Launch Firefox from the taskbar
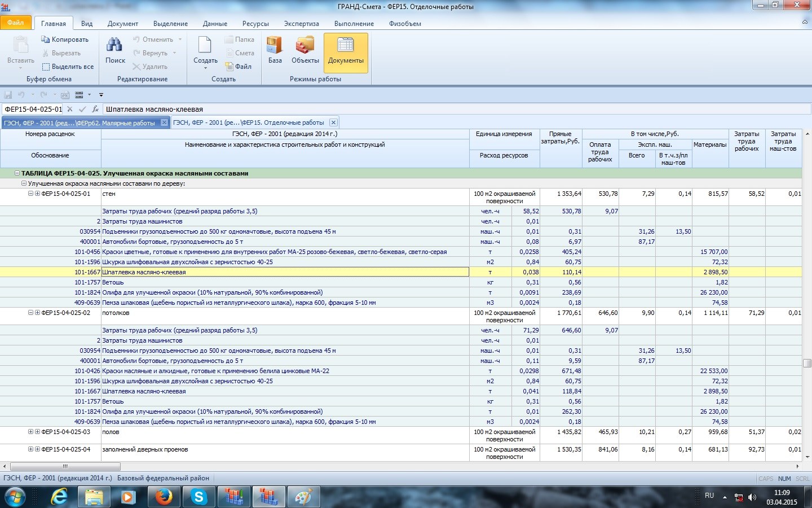Screen dimensions: 812x508 pyautogui.click(x=164, y=497)
